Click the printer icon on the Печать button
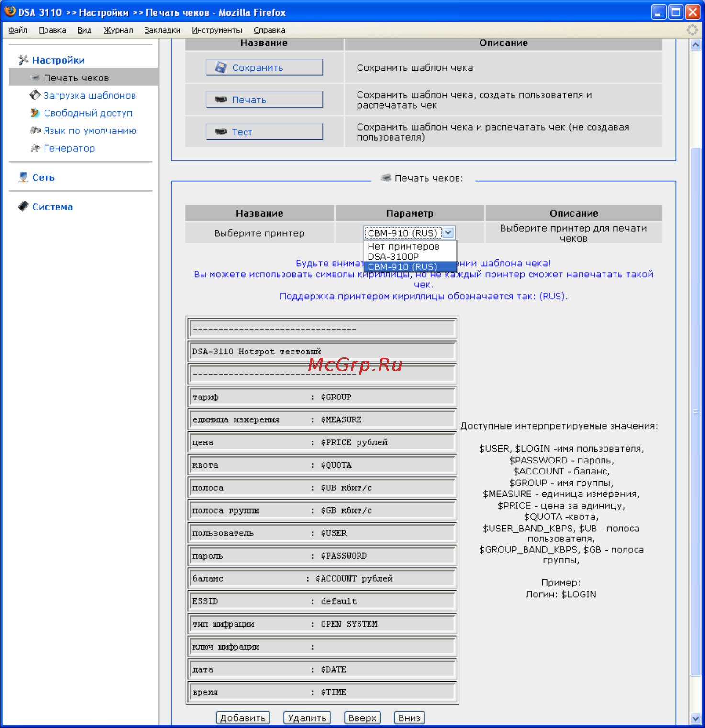 point(221,99)
